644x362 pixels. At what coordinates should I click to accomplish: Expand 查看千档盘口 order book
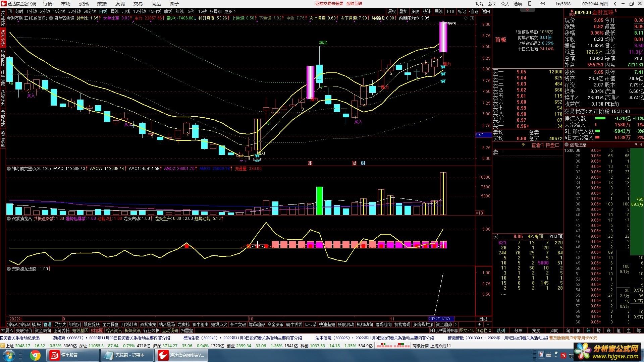coord(545,145)
